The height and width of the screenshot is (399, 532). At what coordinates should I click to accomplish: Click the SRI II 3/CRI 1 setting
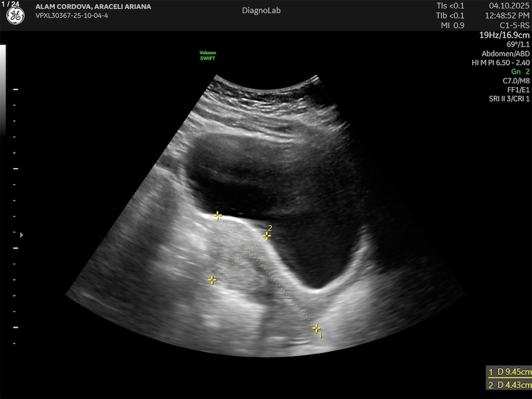click(x=509, y=99)
